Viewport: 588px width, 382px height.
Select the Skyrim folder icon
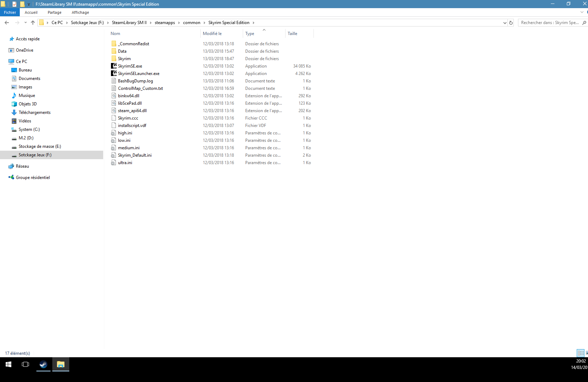[114, 59]
